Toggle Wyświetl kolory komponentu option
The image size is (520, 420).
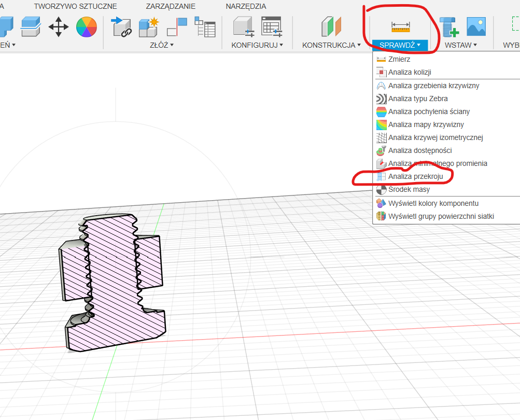pyautogui.click(x=433, y=203)
